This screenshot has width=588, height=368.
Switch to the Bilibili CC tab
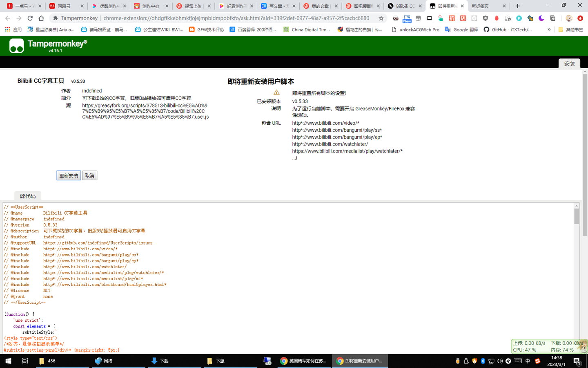405,6
